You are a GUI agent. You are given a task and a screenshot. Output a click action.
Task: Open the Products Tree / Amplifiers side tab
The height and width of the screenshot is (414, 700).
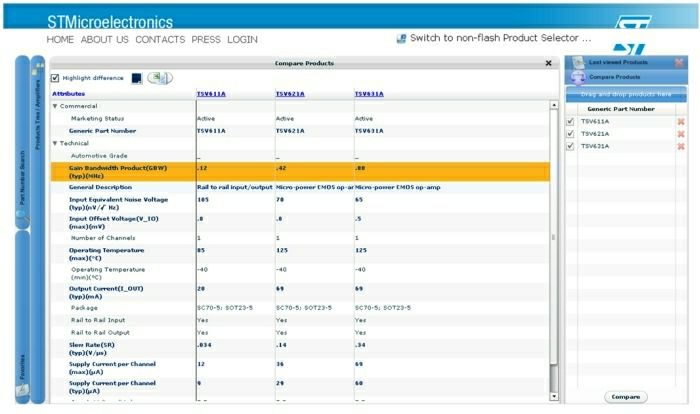coord(38,230)
